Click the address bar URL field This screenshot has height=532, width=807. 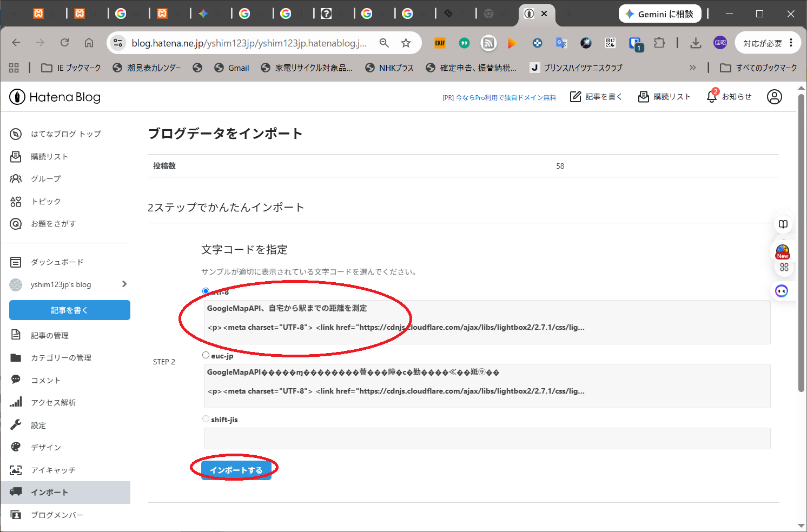(x=249, y=43)
